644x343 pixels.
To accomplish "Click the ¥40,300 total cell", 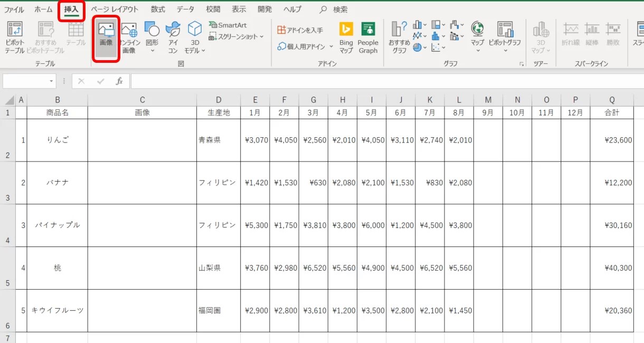I will 612,268.
